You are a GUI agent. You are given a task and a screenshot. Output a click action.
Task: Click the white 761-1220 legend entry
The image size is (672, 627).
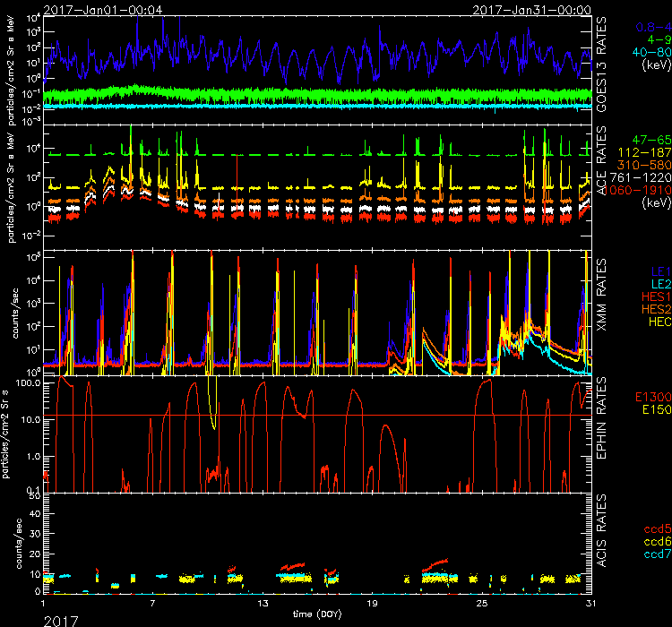tap(642, 178)
